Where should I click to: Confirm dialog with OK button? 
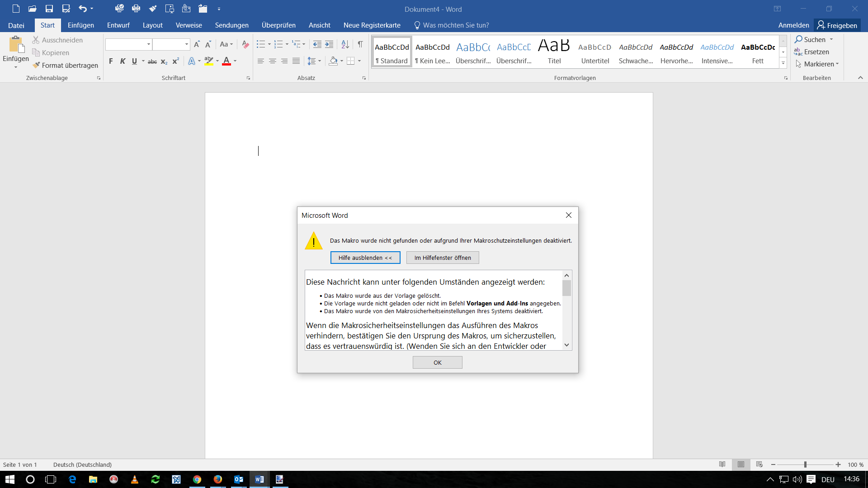coord(438,362)
